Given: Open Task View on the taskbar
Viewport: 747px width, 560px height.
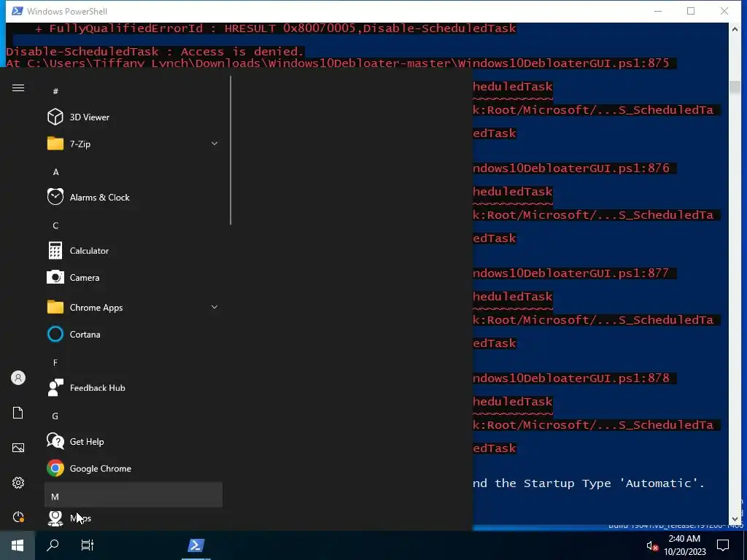Looking at the screenshot, I should pyautogui.click(x=88, y=545).
